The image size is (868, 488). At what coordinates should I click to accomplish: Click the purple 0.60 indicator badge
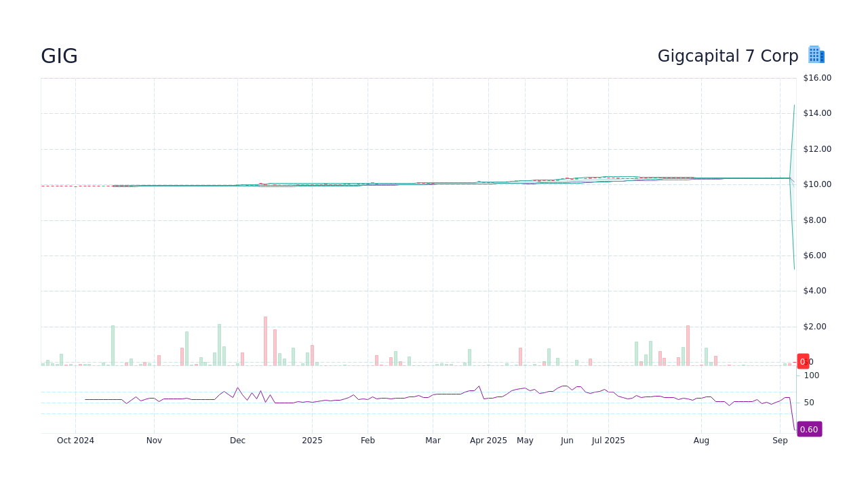click(809, 429)
